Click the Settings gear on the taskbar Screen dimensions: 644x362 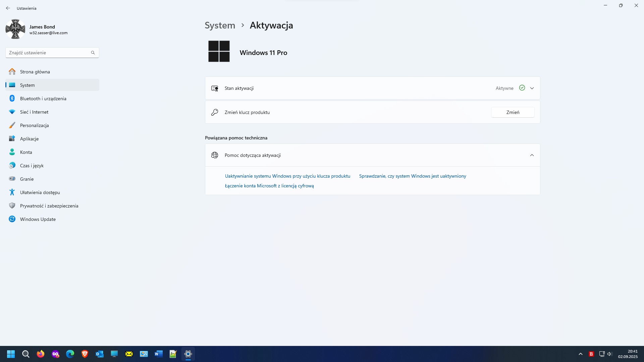[188, 354]
